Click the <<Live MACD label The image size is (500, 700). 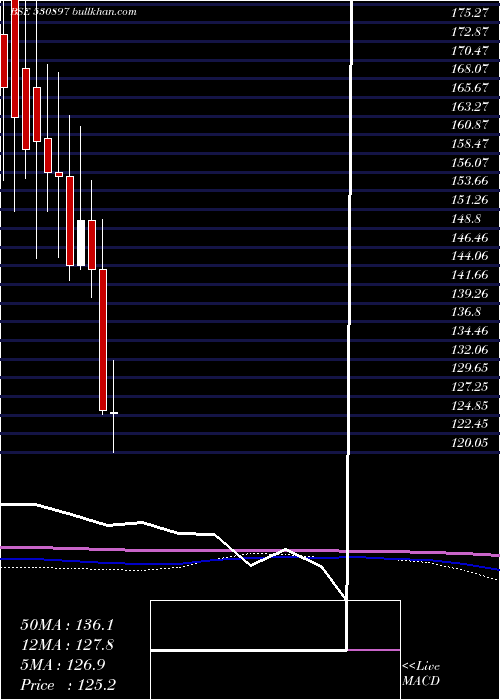coord(421,674)
